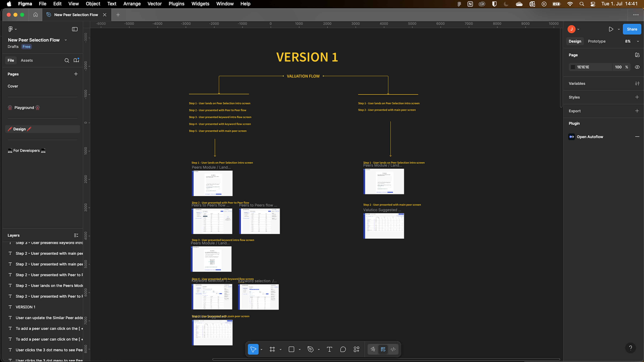Switch to the Prototype tab
Screen dimensions: 644x362
tap(597, 41)
